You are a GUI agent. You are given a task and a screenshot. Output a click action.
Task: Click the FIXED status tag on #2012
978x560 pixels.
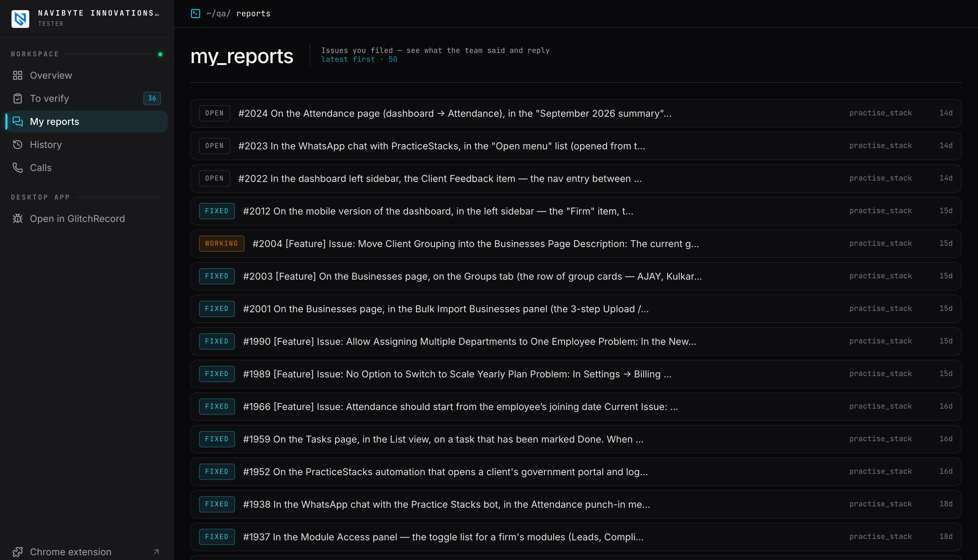coord(217,211)
